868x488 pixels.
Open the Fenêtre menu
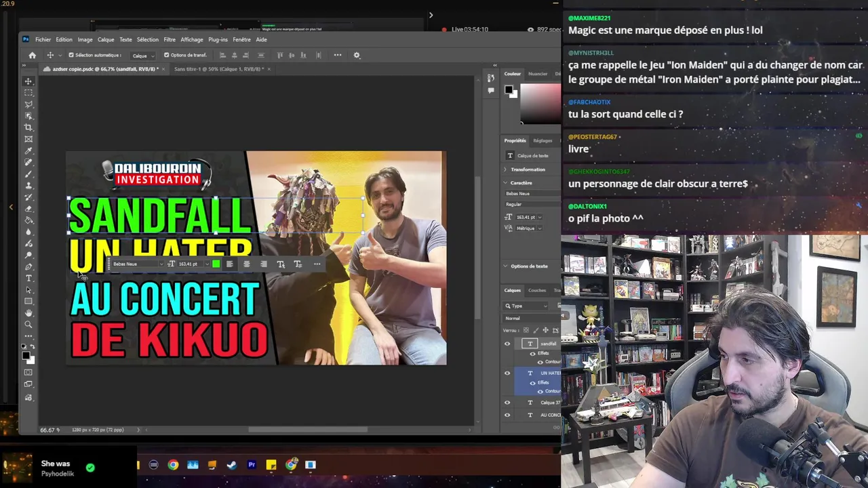click(x=241, y=39)
